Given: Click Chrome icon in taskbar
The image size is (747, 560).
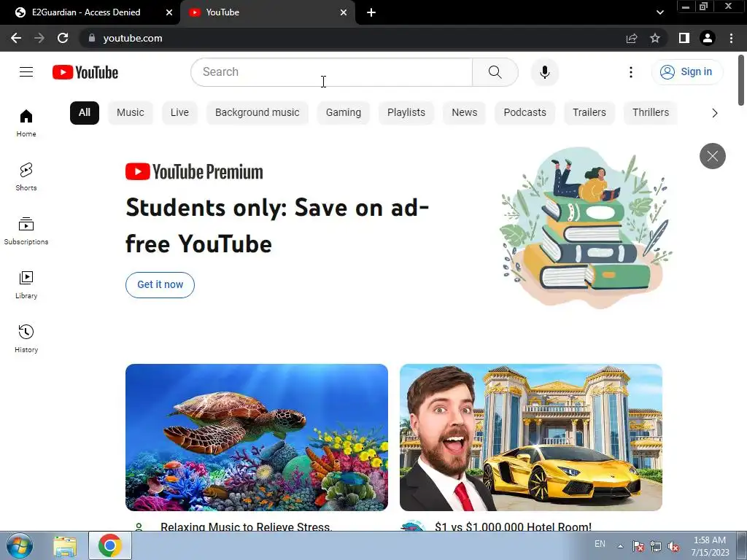Looking at the screenshot, I should pos(110,545).
